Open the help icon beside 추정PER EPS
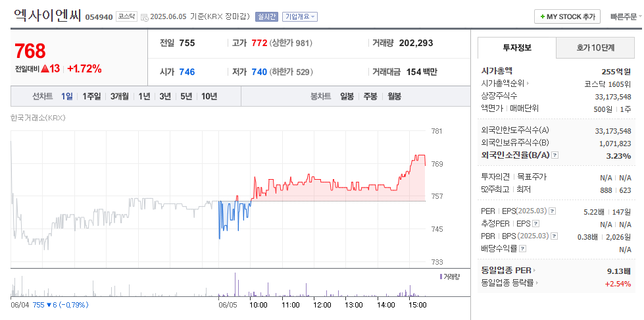 coord(535,224)
